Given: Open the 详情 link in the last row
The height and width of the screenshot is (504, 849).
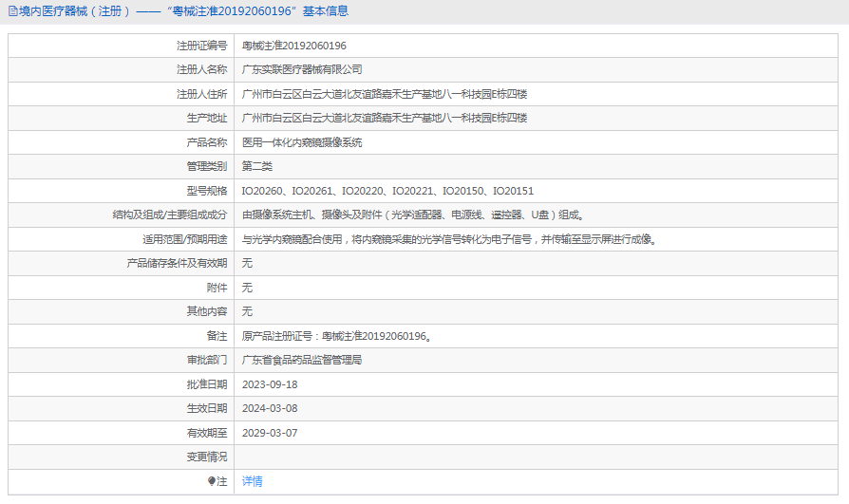Looking at the screenshot, I should coord(252,481).
